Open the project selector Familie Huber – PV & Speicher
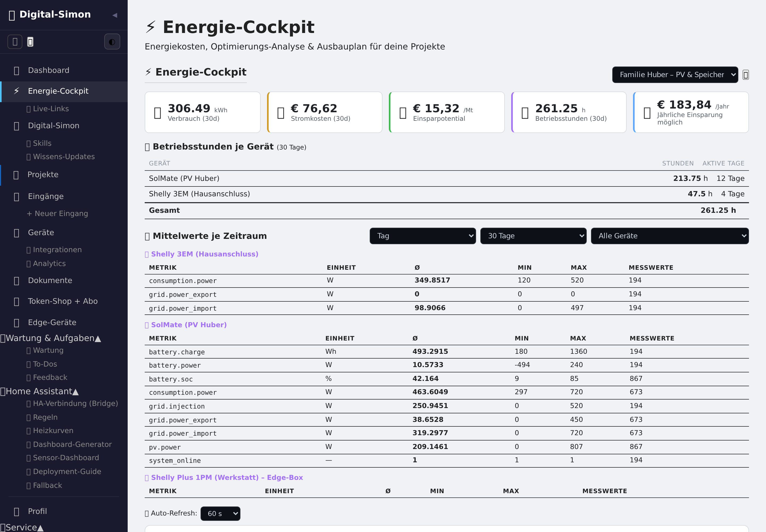The width and height of the screenshot is (766, 532). 675,75
